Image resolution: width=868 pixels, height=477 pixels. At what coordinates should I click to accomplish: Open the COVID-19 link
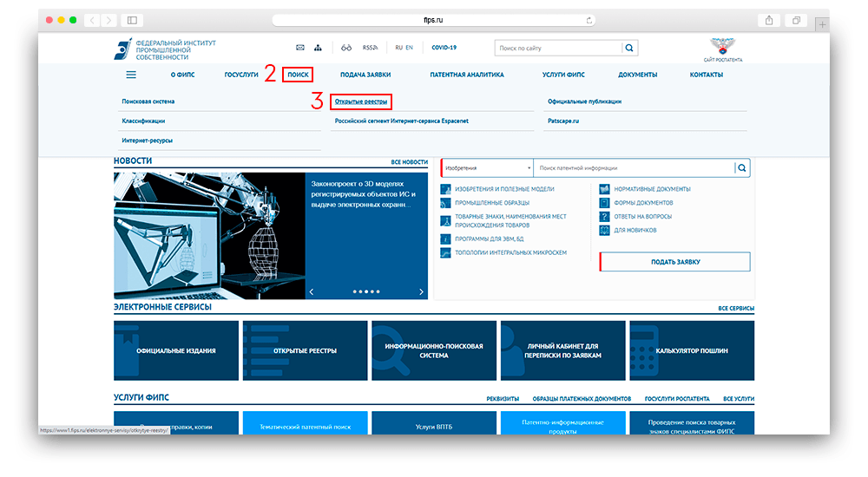click(x=444, y=48)
